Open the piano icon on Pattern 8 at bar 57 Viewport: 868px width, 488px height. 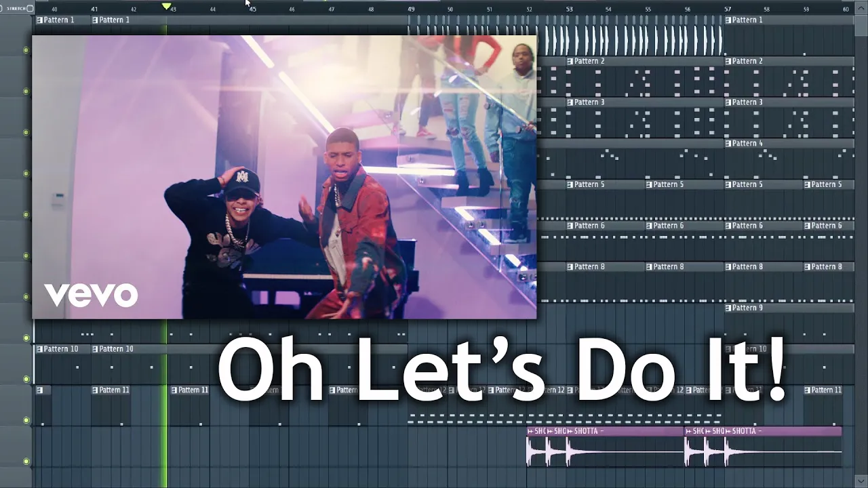(728, 267)
